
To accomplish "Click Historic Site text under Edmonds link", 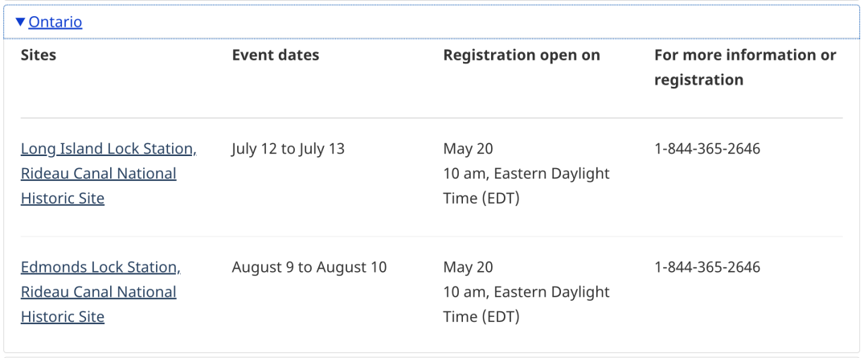I will (x=63, y=317).
